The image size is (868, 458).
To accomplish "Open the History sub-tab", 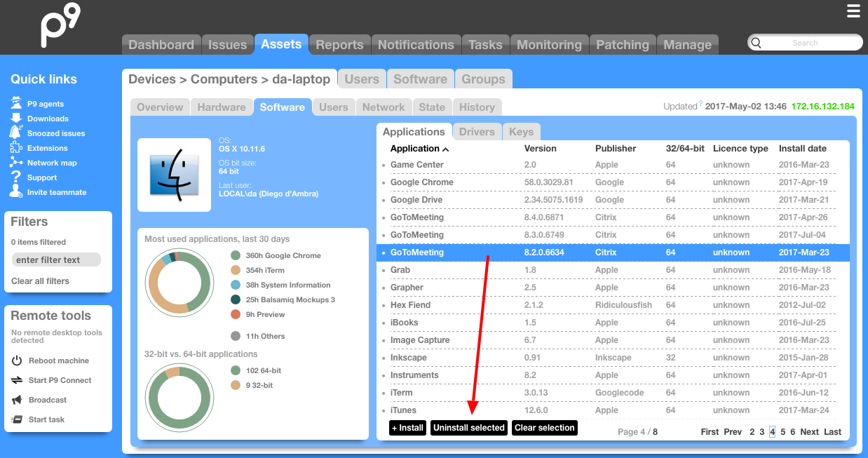I will (477, 107).
